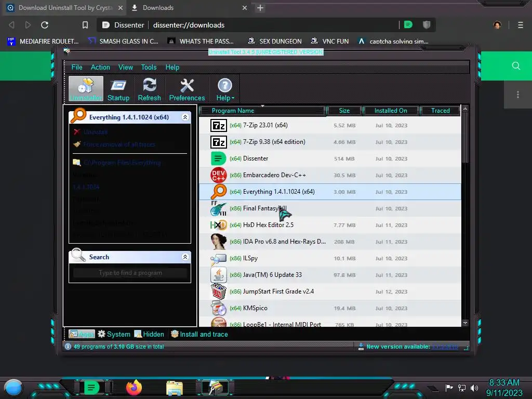Click the program list scrollbar thumb

coord(465,138)
